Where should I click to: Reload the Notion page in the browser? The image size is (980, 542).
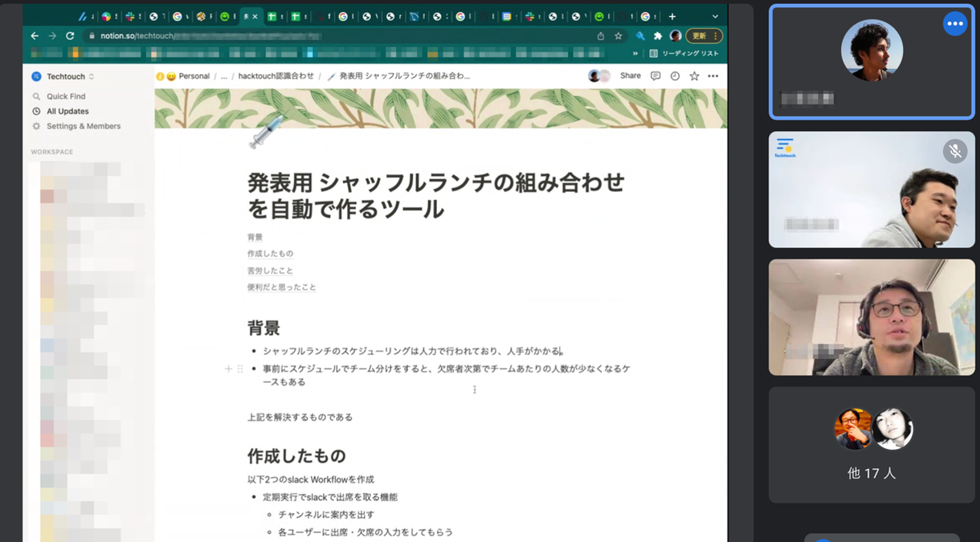pyautogui.click(x=70, y=36)
